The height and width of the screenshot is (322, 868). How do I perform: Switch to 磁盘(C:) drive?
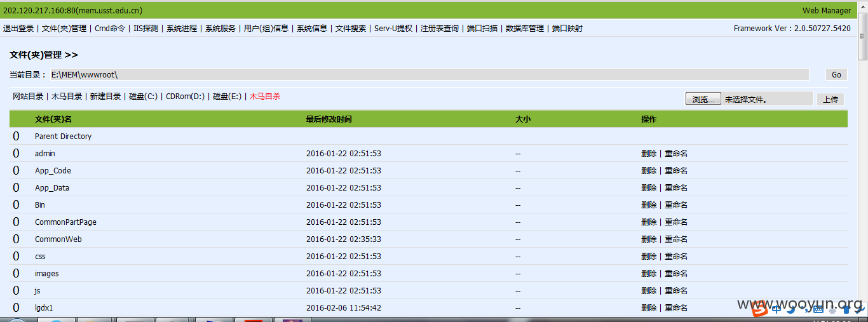(x=143, y=97)
